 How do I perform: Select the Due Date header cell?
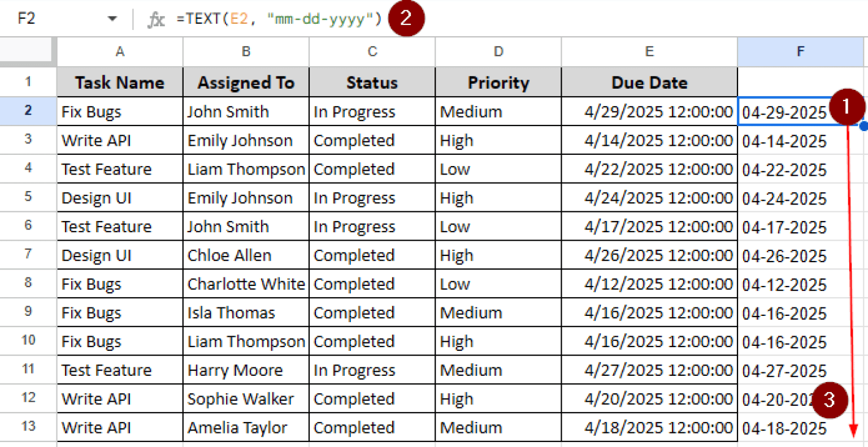(649, 83)
